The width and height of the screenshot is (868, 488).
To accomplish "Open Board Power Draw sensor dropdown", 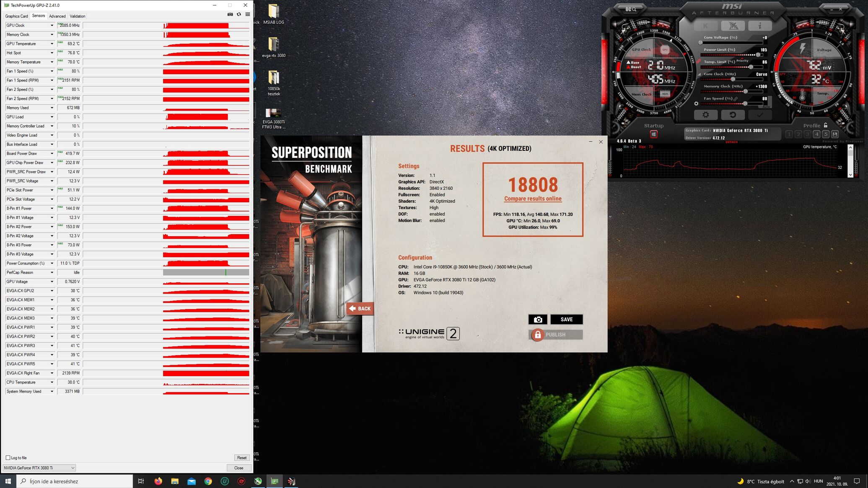I will click(52, 154).
